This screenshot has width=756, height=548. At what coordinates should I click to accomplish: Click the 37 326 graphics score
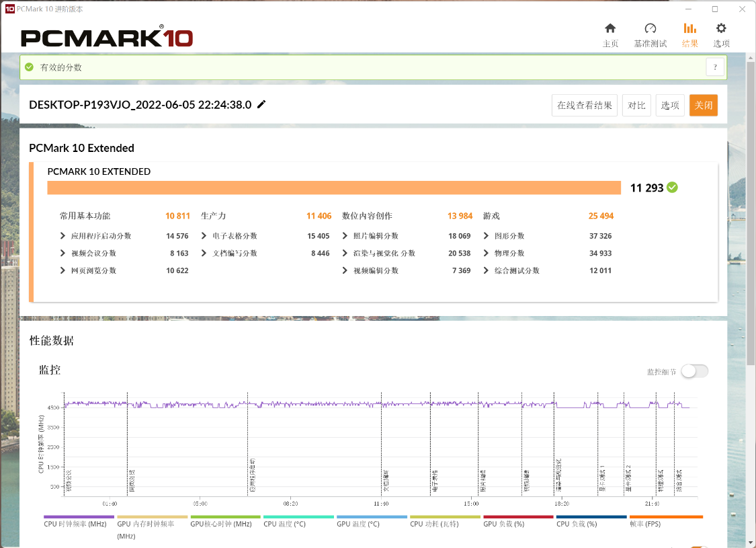pyautogui.click(x=600, y=236)
